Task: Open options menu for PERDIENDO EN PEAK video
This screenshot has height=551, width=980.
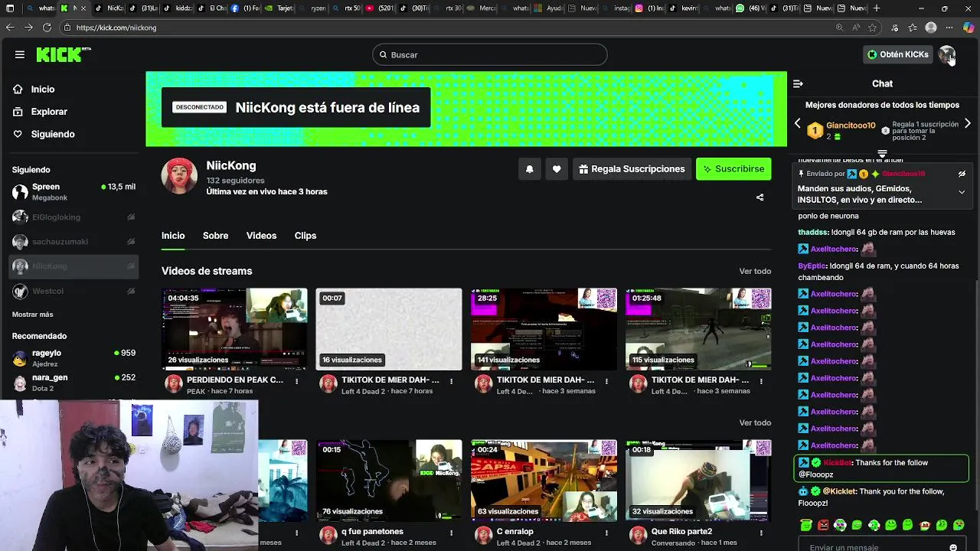Action: (297, 381)
